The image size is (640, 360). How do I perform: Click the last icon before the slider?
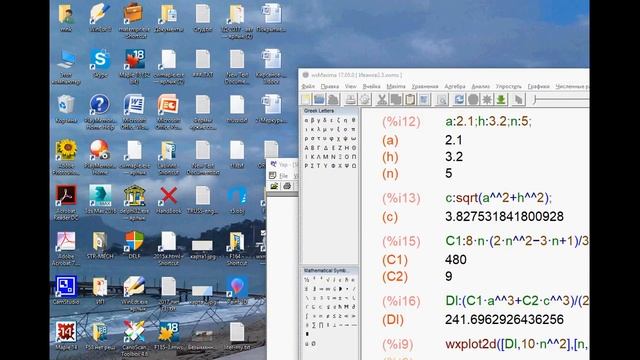(x=518, y=99)
